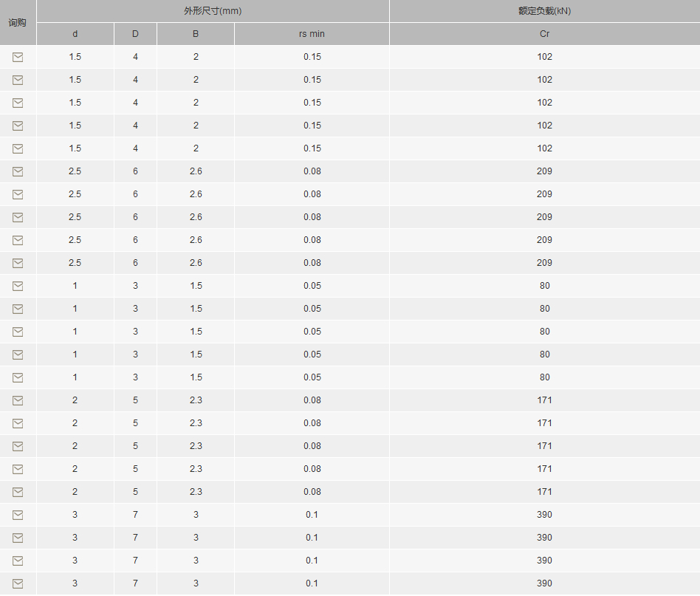Click the inquiry envelope of first Cr 171 row

click(x=18, y=400)
